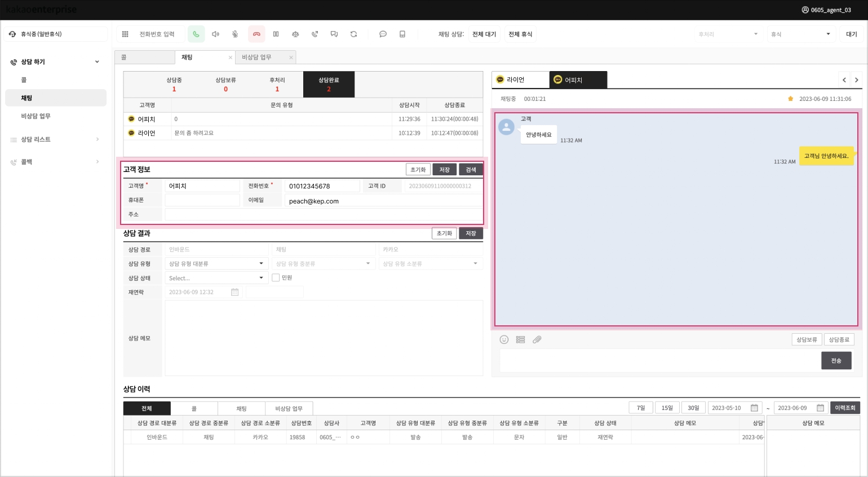Click the green phone call icon

[x=196, y=34]
